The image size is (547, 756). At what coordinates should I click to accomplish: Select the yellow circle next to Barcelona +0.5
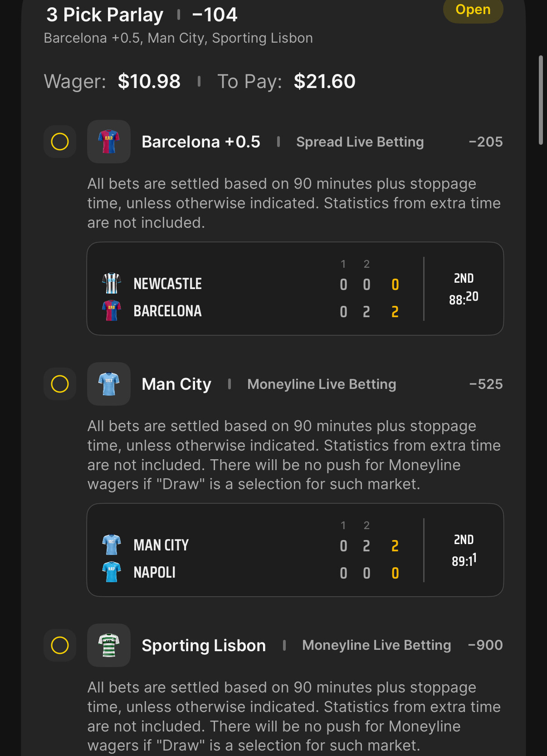click(x=60, y=142)
